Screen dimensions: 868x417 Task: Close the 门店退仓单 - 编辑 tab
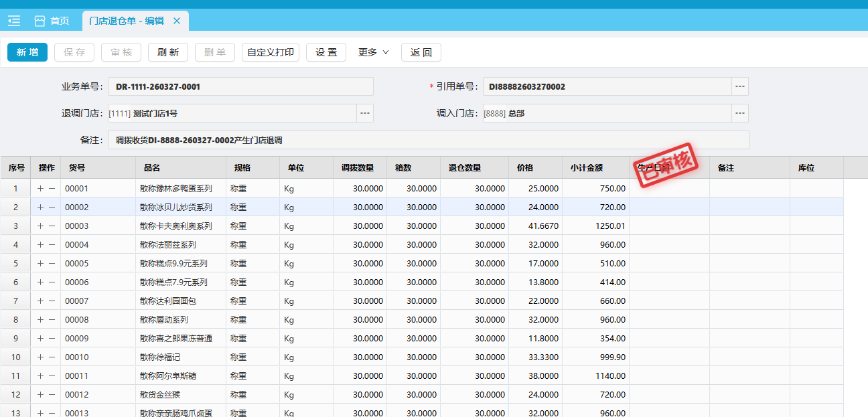[x=177, y=21]
